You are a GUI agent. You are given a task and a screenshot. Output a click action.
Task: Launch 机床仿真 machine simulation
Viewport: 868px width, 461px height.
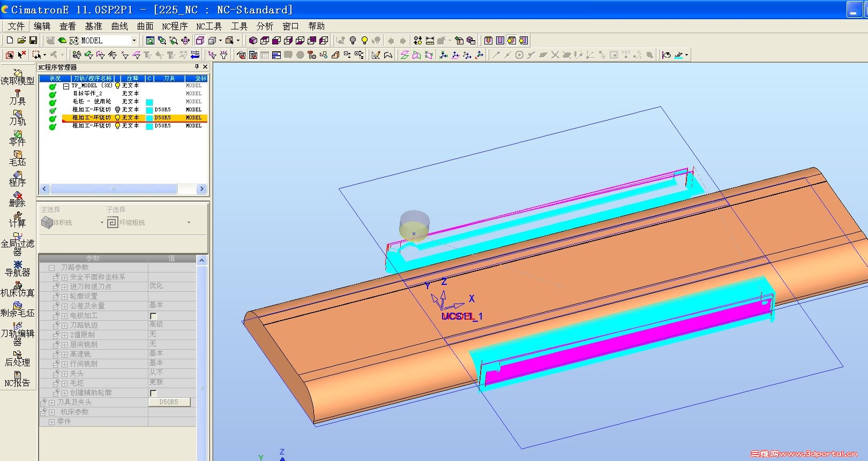click(x=17, y=289)
